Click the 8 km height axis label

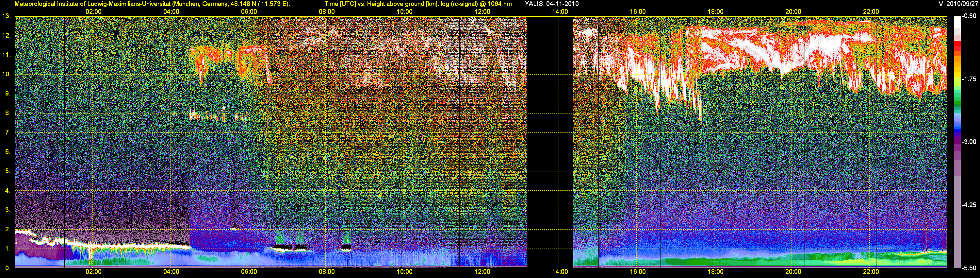click(x=7, y=113)
